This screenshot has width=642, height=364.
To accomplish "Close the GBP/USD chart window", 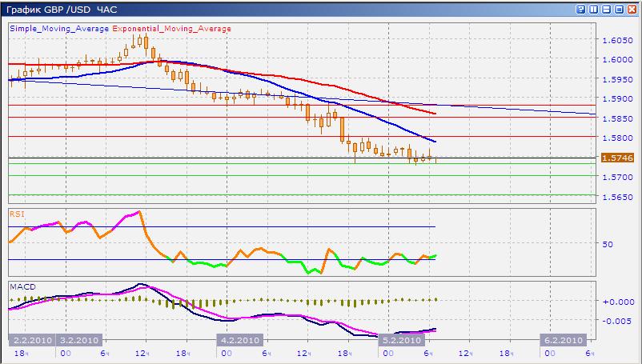I will point(632,9).
